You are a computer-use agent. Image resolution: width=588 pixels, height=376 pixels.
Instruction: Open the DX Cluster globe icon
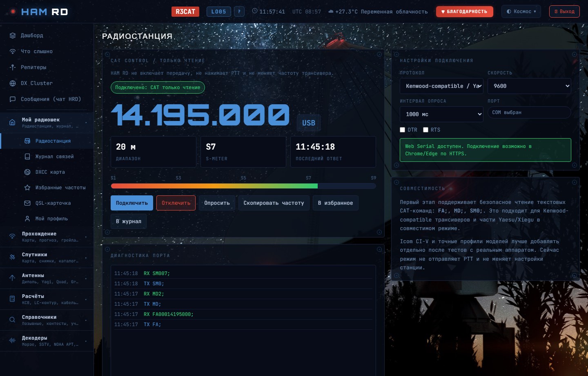pos(13,83)
